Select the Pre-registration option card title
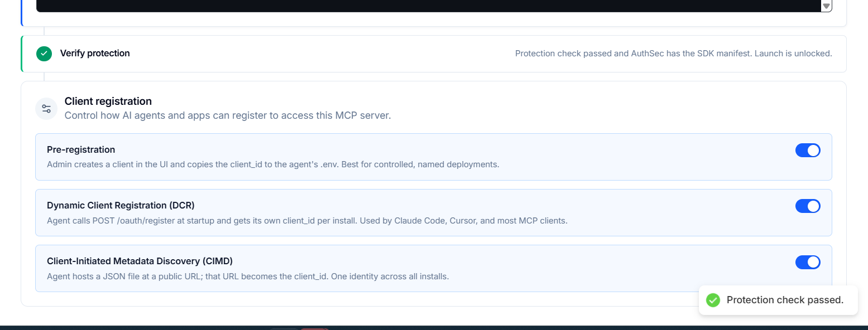Viewport: 868px width, 330px height. 81,149
